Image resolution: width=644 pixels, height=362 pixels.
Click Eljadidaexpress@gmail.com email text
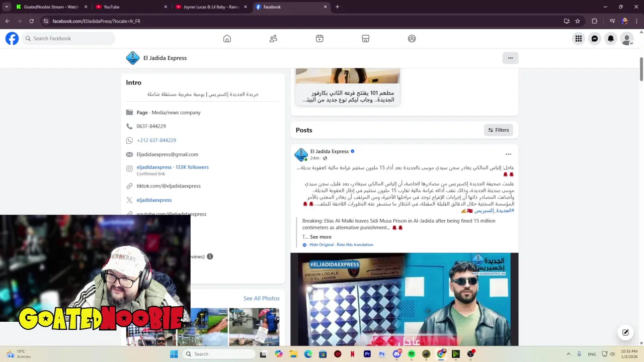[168, 154]
